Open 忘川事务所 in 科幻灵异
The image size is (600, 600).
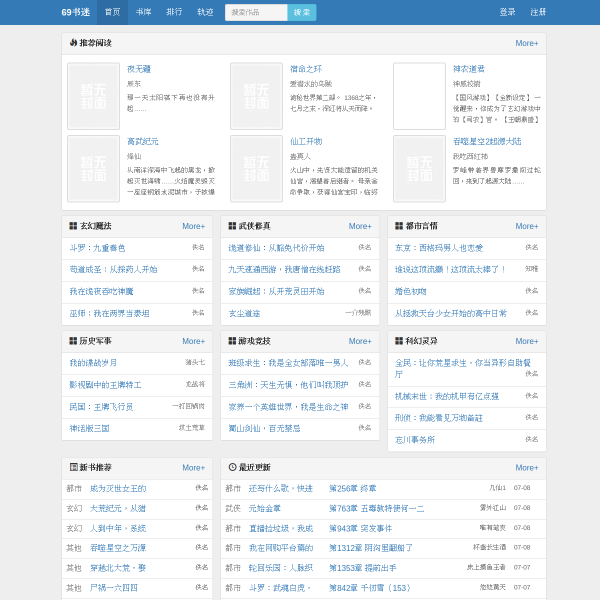(x=415, y=440)
